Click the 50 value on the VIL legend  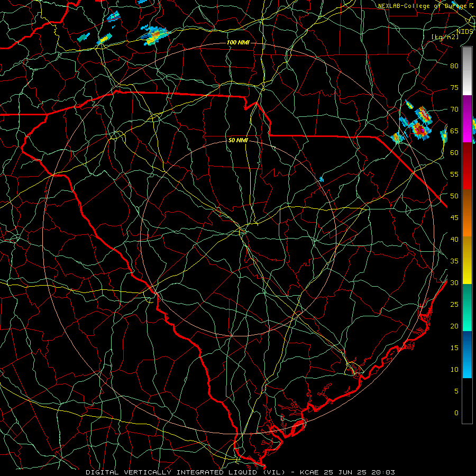pos(454,196)
